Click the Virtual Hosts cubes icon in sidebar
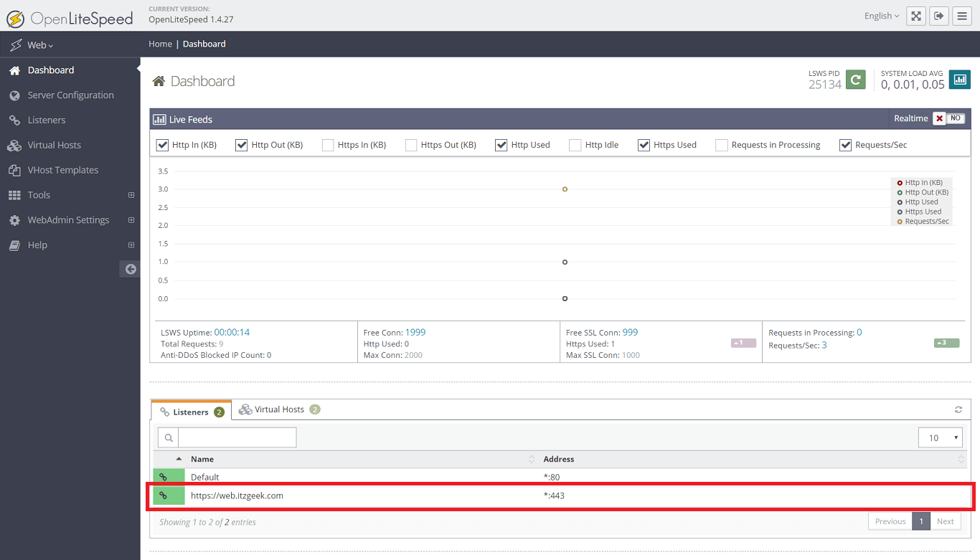The height and width of the screenshot is (560, 980). coord(14,146)
